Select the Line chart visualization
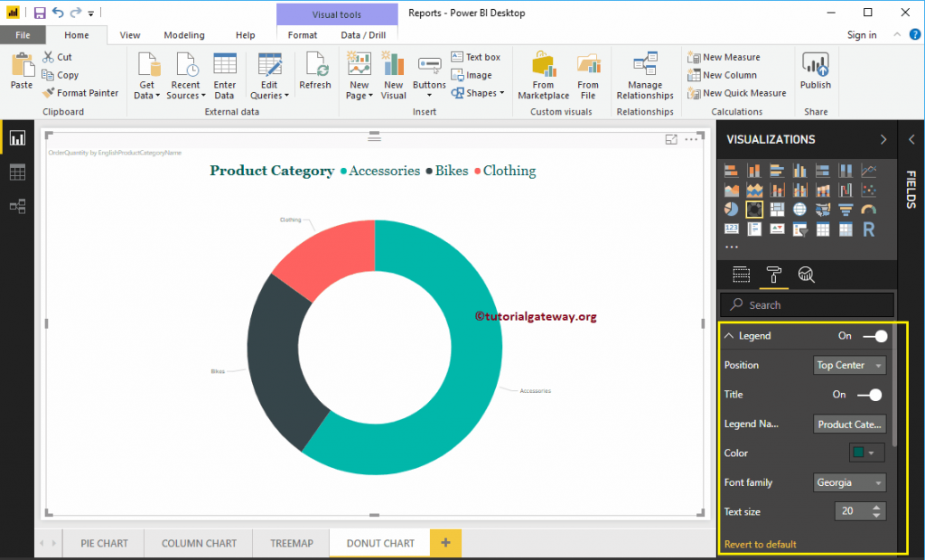This screenshot has height=560, width=925. coord(868,171)
